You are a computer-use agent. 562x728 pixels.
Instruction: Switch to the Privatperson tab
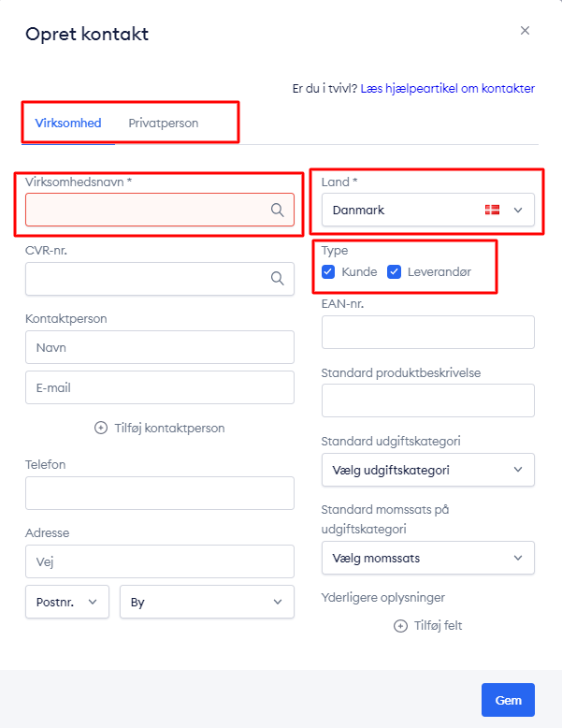pos(164,123)
